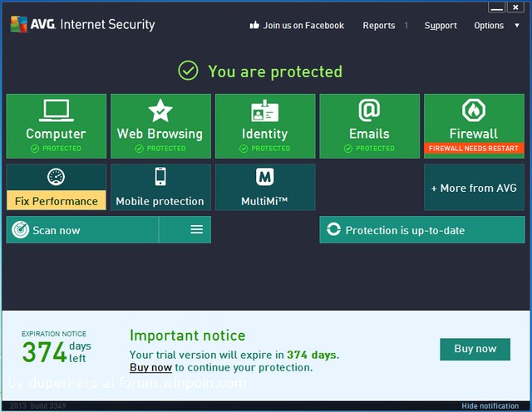The width and height of the screenshot is (532, 412).
Task: Click the green checkmark status icon
Action: tap(188, 71)
